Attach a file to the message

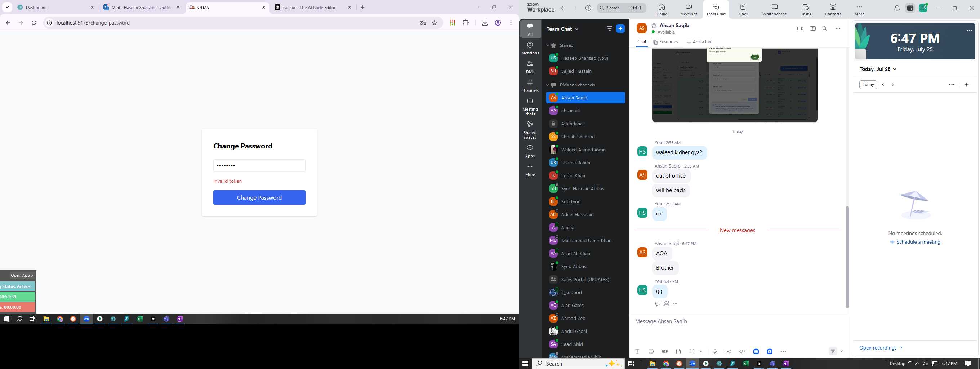tap(678, 351)
